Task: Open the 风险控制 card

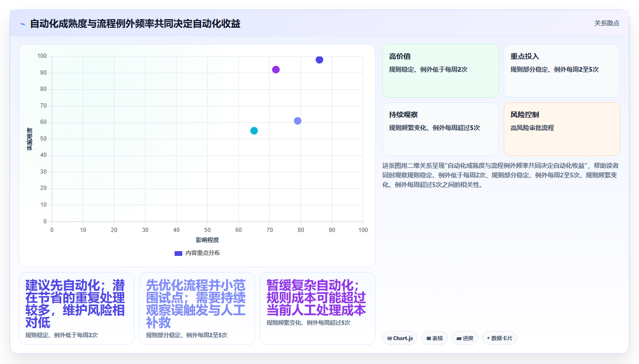Action: pyautogui.click(x=562, y=129)
